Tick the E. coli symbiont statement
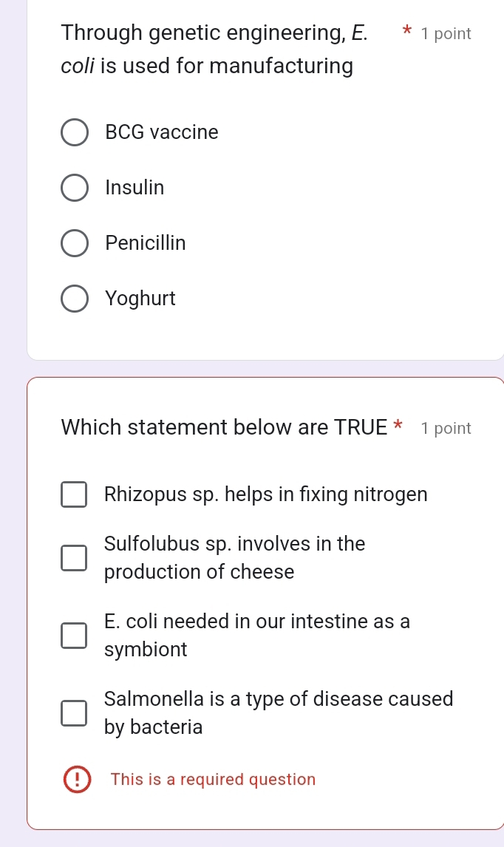 coord(74,636)
